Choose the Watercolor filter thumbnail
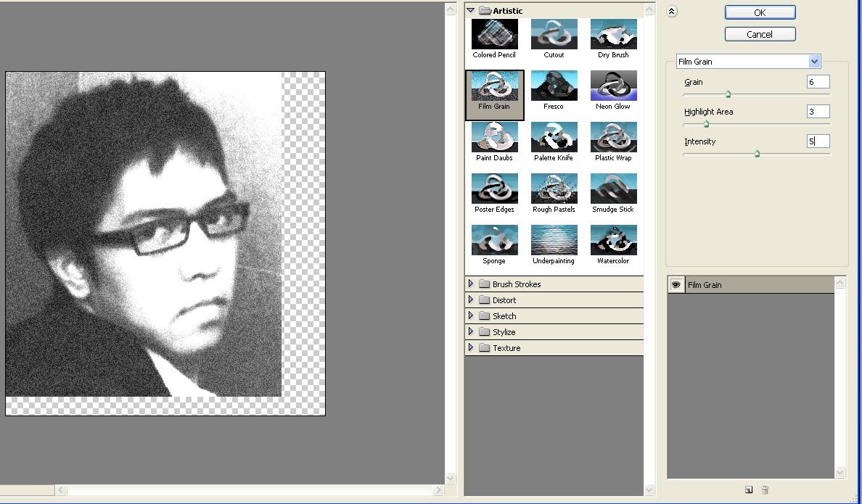The height and width of the screenshot is (504, 862). point(613,240)
